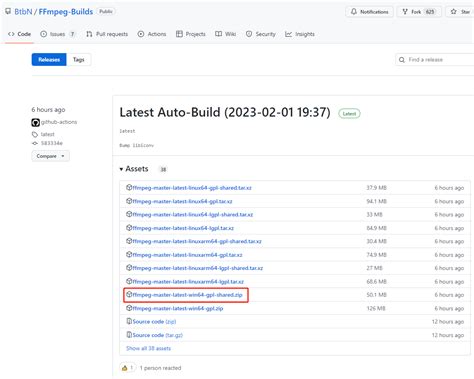Switch to the Pull requests tab
The width and height of the screenshot is (474, 379).
(x=107, y=34)
